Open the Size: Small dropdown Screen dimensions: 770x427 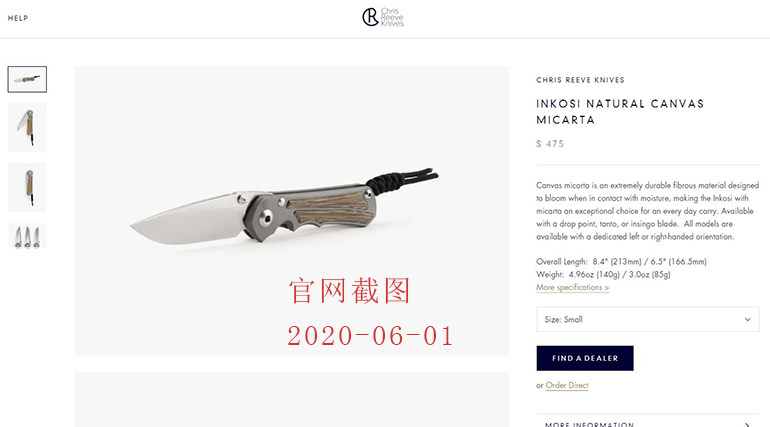[x=648, y=319]
